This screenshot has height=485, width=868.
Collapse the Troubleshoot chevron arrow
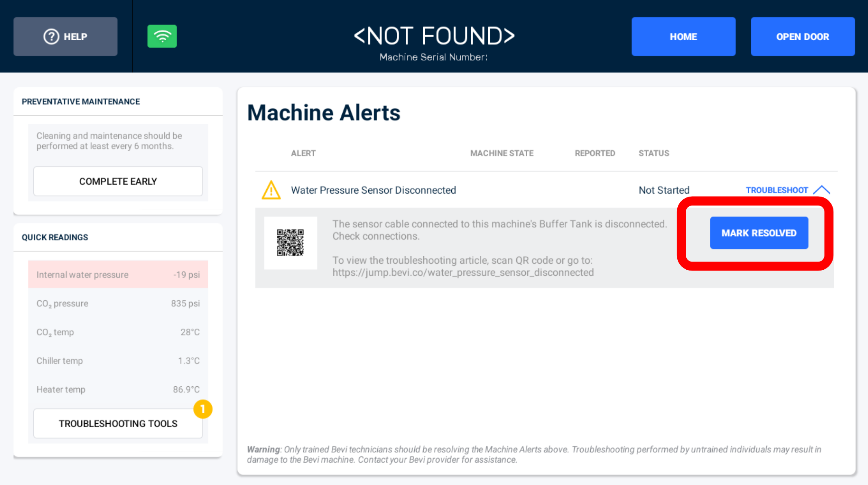pyautogui.click(x=821, y=190)
